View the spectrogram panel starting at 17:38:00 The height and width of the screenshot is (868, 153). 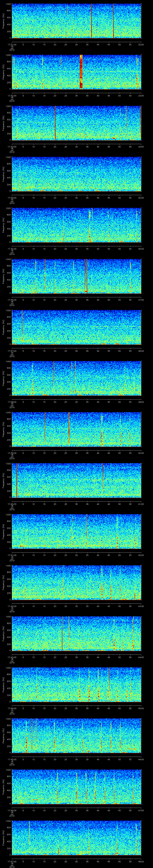point(76,378)
